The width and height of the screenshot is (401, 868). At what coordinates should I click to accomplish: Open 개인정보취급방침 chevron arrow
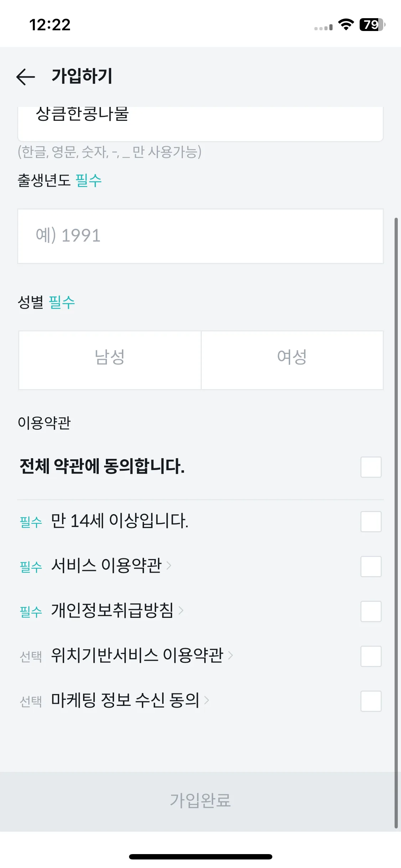tap(181, 610)
